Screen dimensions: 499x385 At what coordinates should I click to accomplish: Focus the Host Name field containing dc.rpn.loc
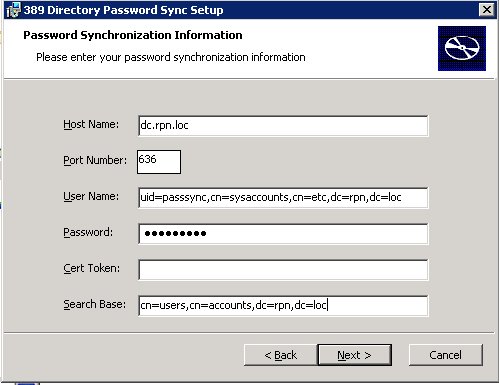tap(283, 126)
